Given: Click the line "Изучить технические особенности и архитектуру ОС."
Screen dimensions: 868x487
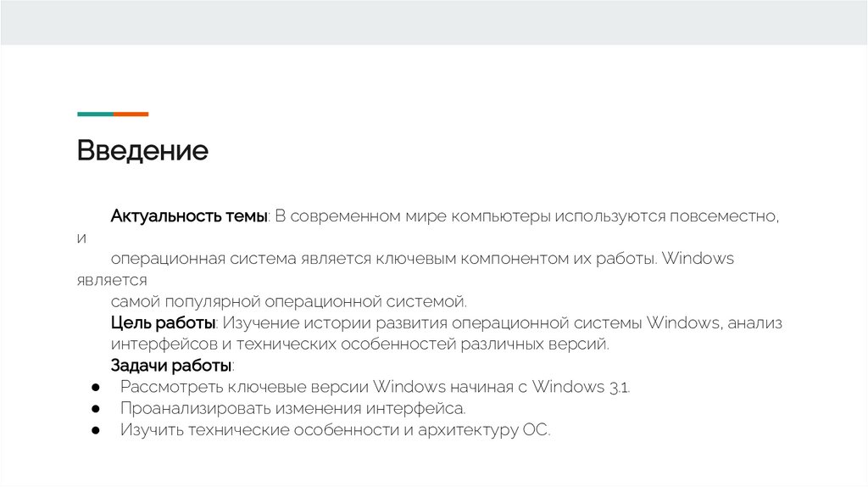Looking at the screenshot, I should click(x=335, y=430).
